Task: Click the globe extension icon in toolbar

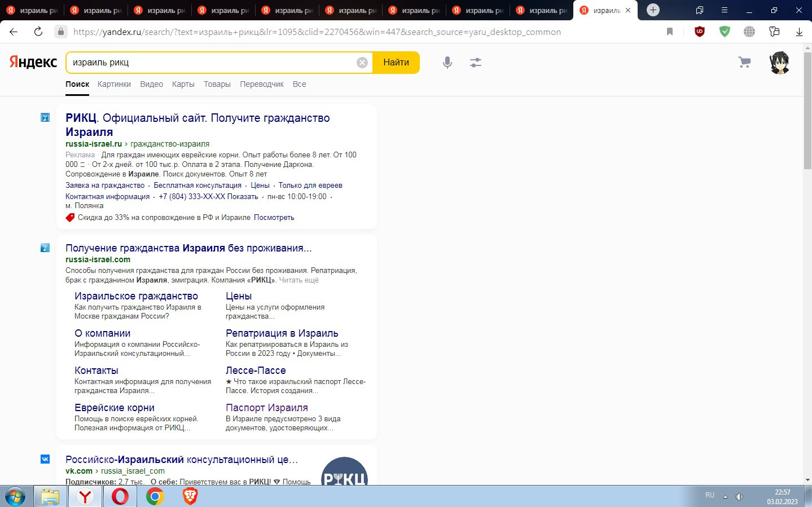Action: pos(749,32)
